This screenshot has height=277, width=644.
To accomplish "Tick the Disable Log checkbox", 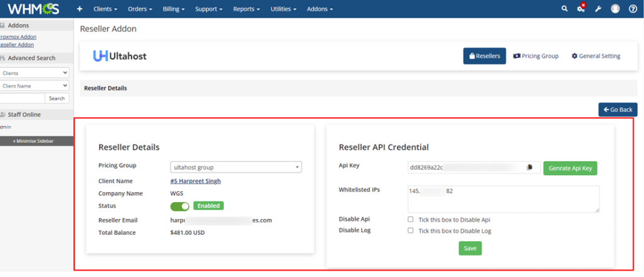I will click(411, 230).
